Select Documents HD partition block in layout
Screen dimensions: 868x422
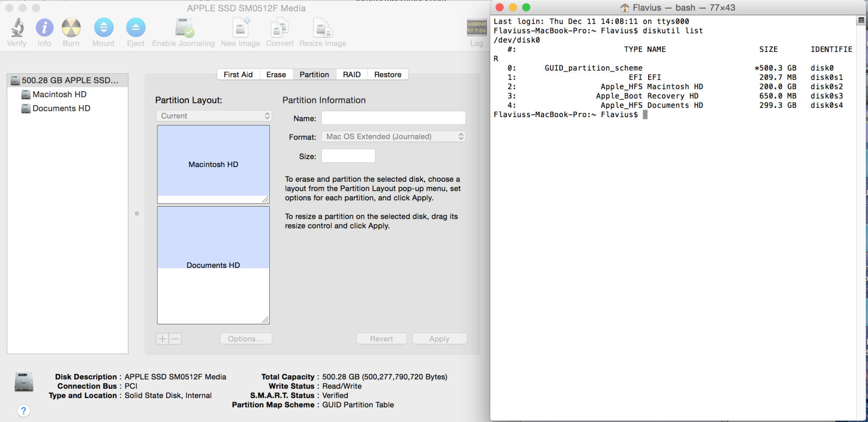coord(213,265)
